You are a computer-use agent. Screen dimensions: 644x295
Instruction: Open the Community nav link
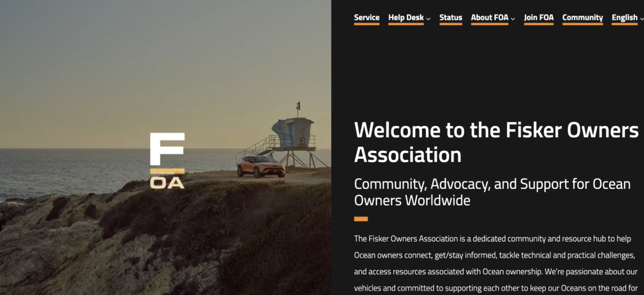[583, 18]
